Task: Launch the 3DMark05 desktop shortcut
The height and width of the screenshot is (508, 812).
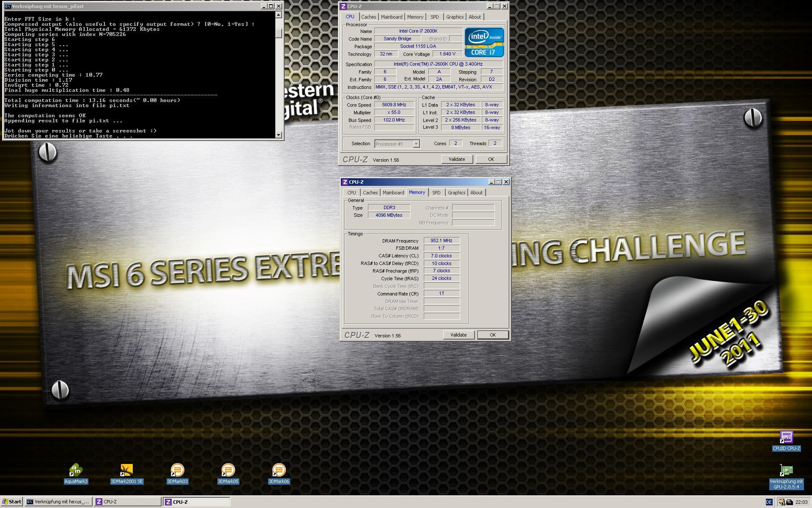Action: coord(228,473)
